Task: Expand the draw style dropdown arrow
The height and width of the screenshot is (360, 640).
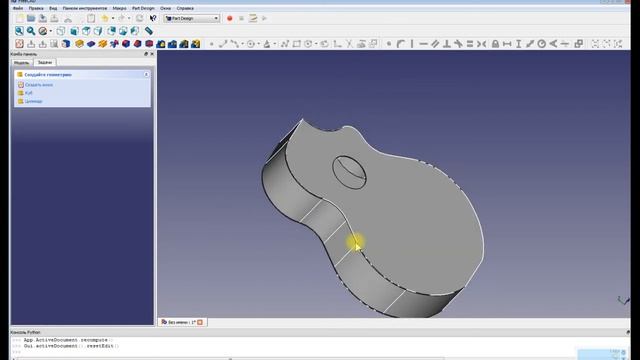Action: 51,31
